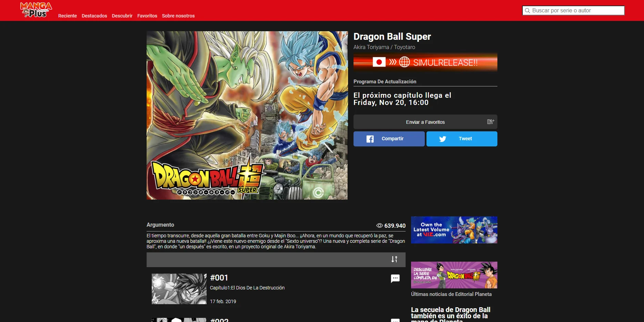Click Enviar a Favoritos button
The width and height of the screenshot is (644, 322).
(425, 122)
